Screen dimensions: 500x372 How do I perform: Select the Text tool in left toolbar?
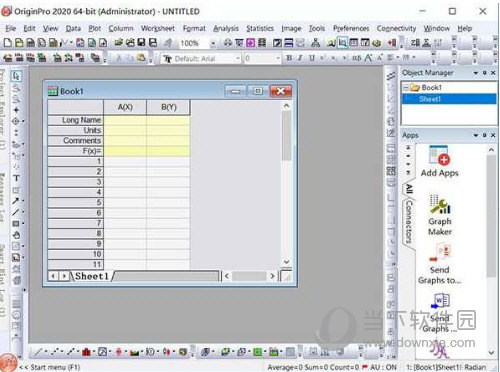click(x=16, y=178)
